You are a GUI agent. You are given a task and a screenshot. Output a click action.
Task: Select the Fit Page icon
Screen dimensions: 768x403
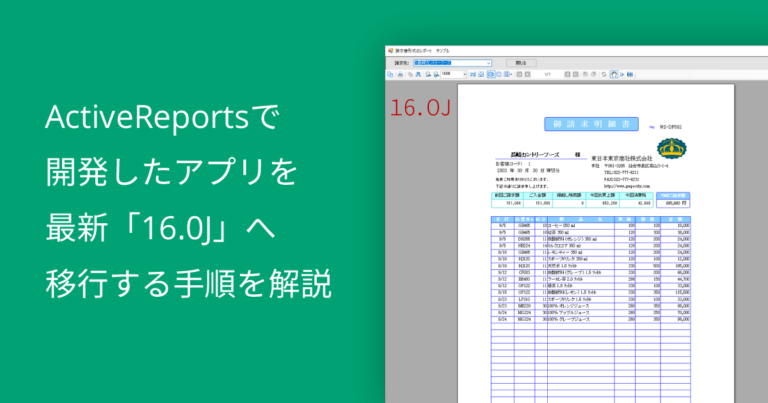pos(481,74)
